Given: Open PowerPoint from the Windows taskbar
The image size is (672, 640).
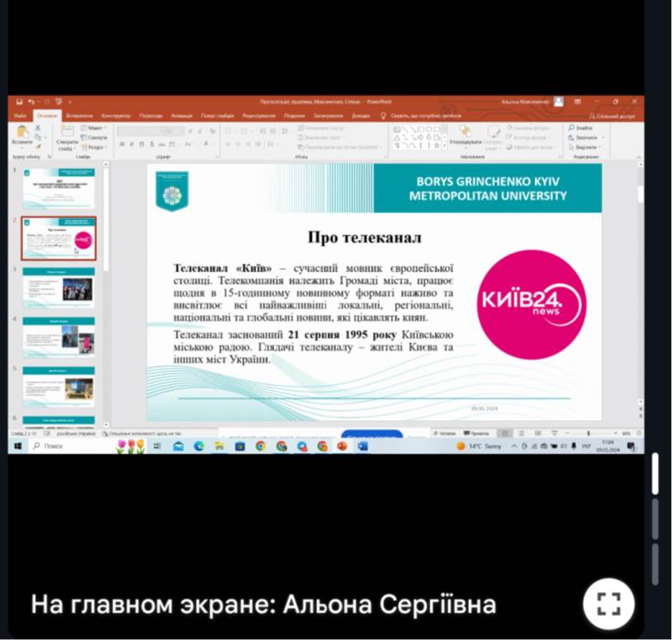Looking at the screenshot, I should 342,447.
